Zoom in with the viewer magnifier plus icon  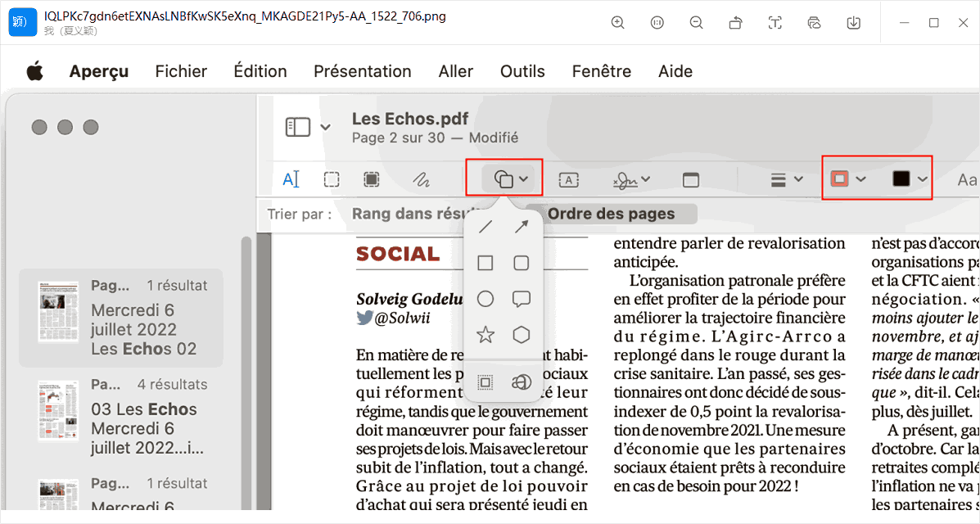point(617,22)
